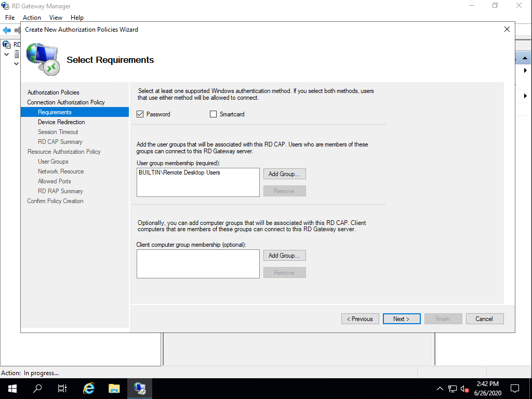Click RD Gateway Manager taskbar icon
532x399 pixels.
pyautogui.click(x=139, y=389)
